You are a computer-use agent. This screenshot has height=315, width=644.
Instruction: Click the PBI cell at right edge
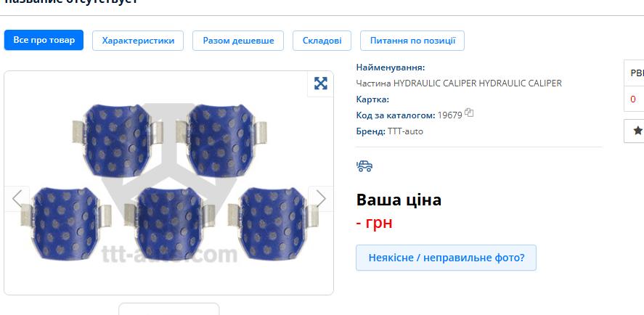(x=636, y=73)
